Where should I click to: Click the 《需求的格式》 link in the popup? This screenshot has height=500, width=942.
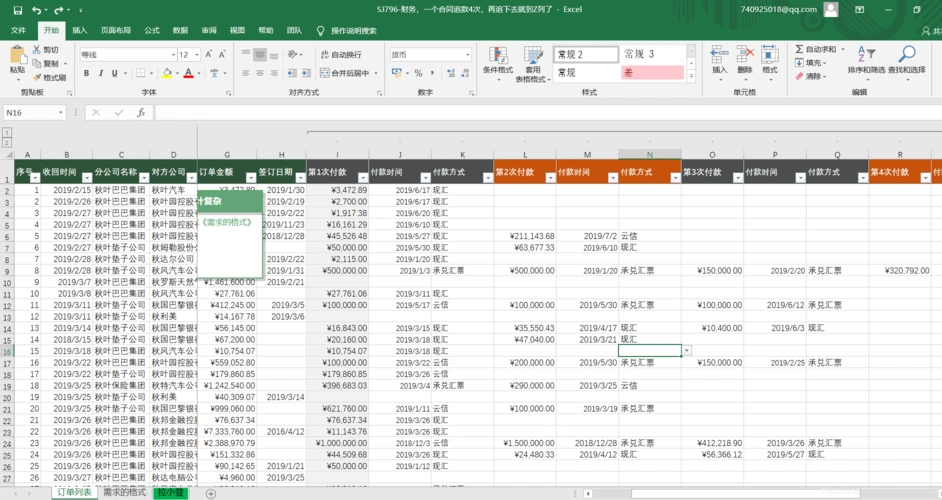coord(227,222)
